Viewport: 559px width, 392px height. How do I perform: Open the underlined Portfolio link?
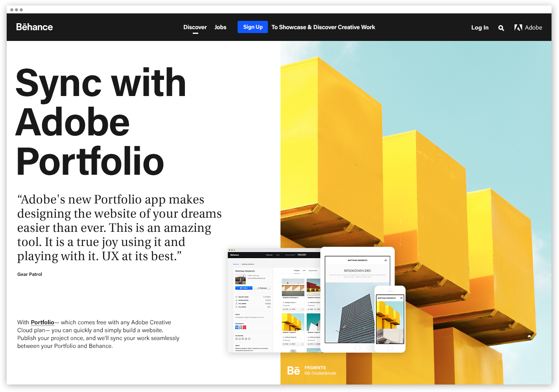coord(42,322)
